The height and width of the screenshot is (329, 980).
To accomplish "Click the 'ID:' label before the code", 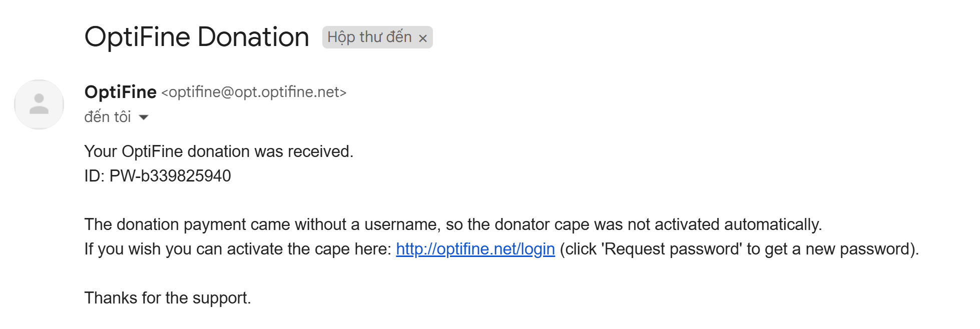I will pyautogui.click(x=94, y=176).
